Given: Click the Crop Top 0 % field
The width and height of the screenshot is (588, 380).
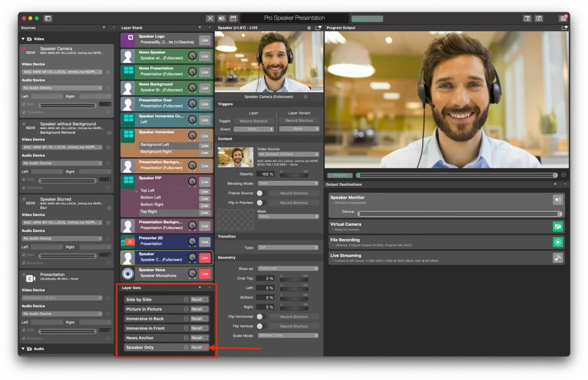Looking at the screenshot, I should tap(266, 278).
